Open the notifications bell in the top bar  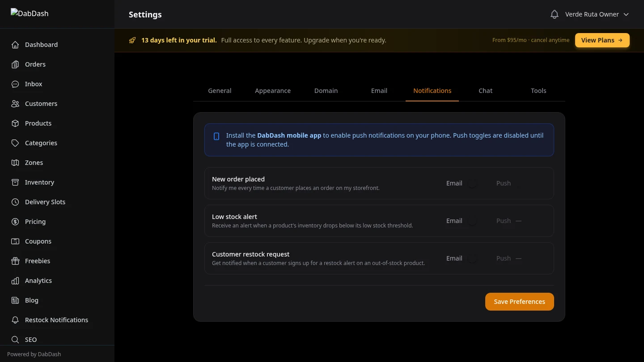554,14
